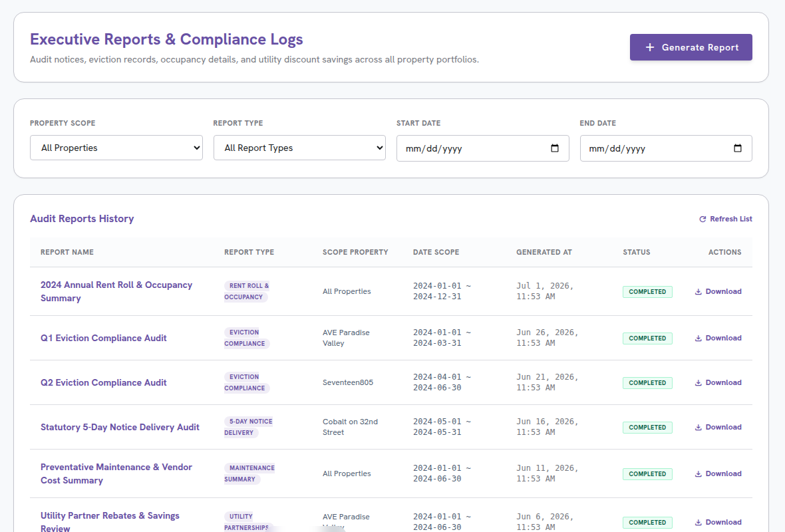Open Q1 Eviction Compliance Audit report
785x532 pixels.
coord(104,338)
